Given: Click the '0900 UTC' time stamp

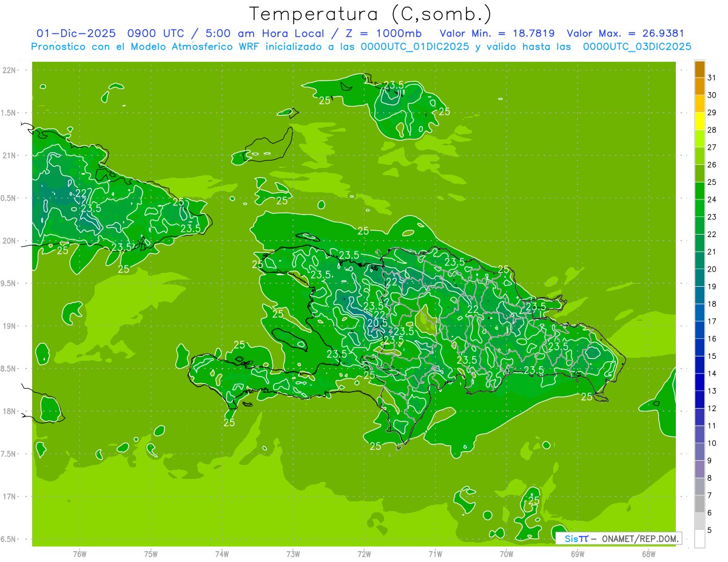Looking at the screenshot, I should coord(155,33).
